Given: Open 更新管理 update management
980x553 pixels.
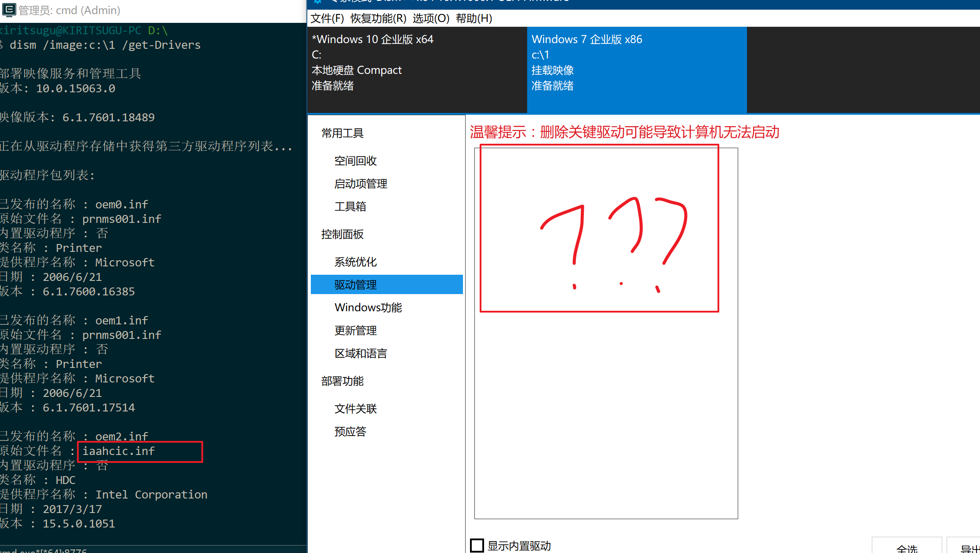Looking at the screenshot, I should coord(355,330).
